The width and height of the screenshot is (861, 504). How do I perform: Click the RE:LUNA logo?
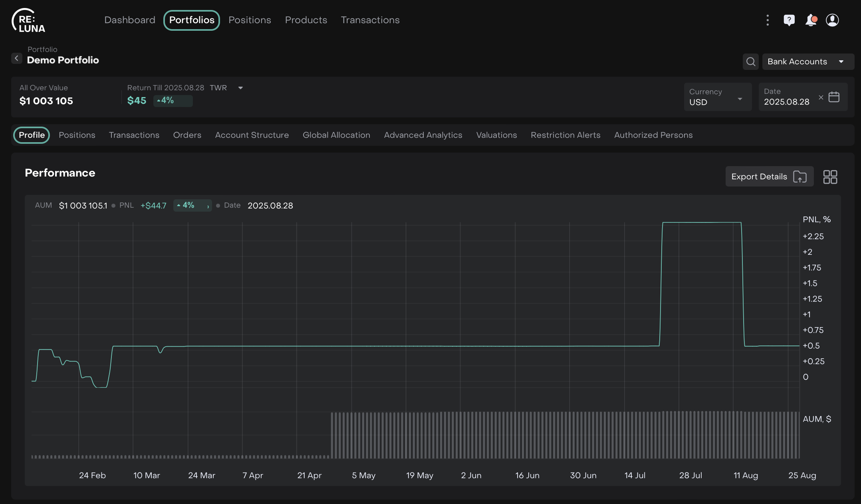pyautogui.click(x=28, y=21)
